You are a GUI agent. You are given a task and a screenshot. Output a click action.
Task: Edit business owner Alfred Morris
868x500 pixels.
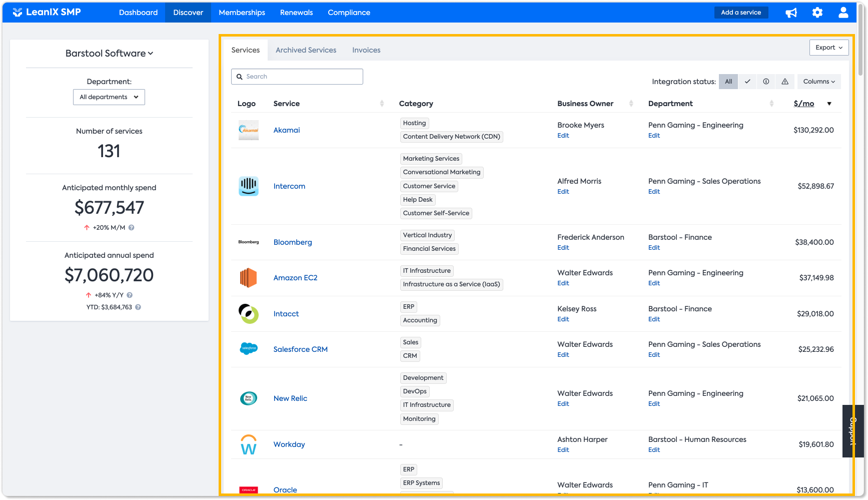tap(563, 192)
